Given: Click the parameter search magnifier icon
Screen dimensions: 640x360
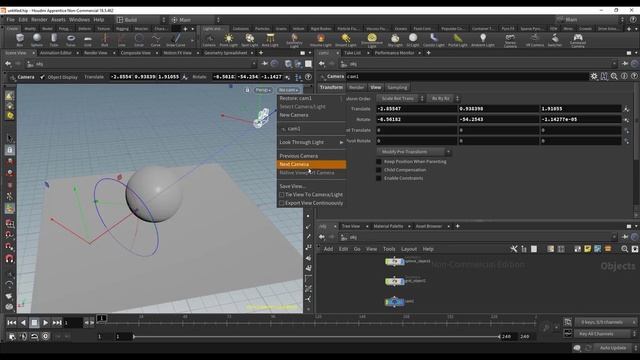Looking at the screenshot, I should [x=614, y=76].
